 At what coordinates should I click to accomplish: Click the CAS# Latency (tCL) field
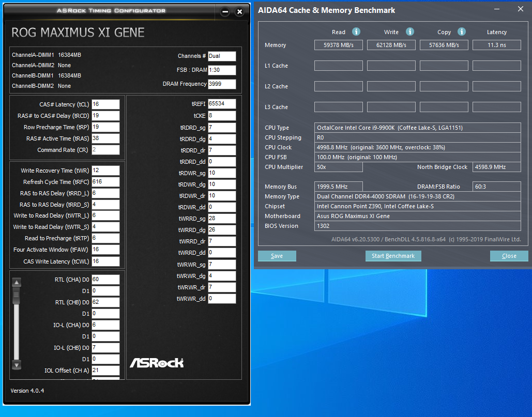105,104
